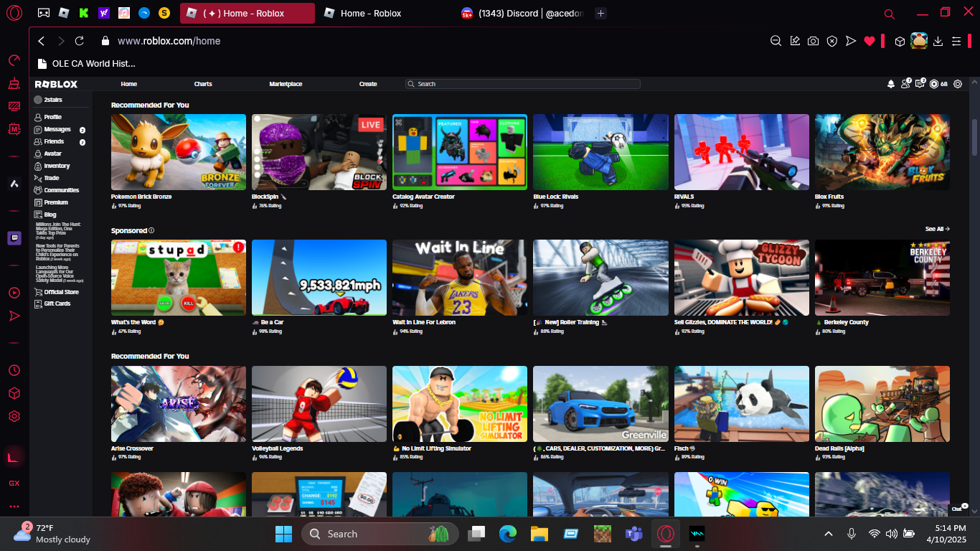Click See All next to Sponsored
Viewport: 980px width, 551px height.
click(937, 229)
